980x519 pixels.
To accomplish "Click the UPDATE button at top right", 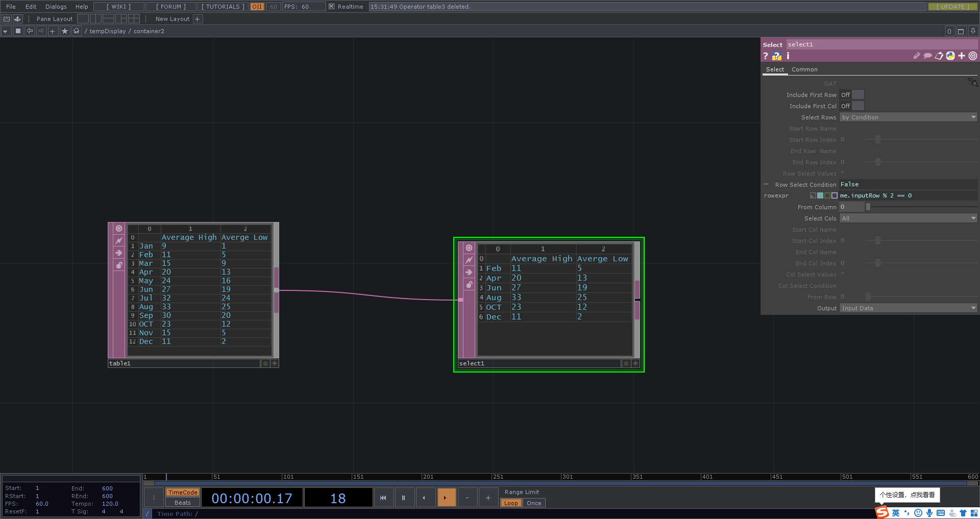I will click(x=952, y=7).
